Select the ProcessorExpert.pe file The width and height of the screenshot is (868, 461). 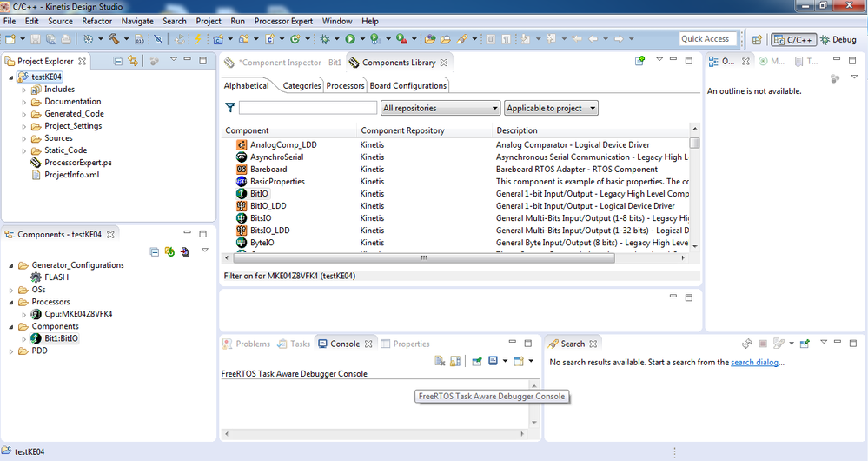(x=71, y=163)
